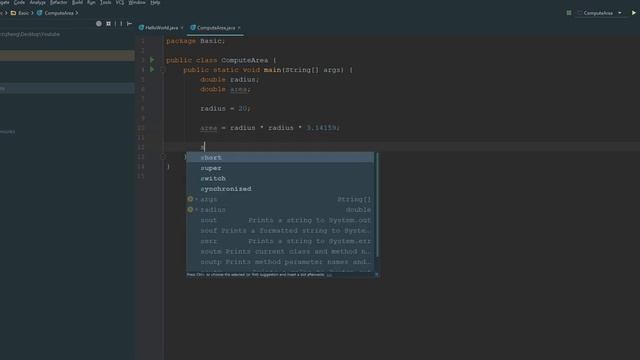640x360 pixels.
Task: Choose 'super' in the completion popup
Action: 280,168
